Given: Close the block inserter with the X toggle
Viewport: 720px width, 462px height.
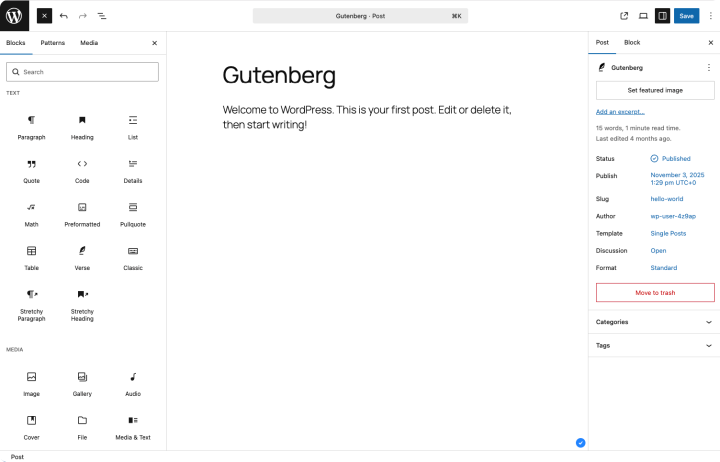Looking at the screenshot, I should click(x=44, y=16).
